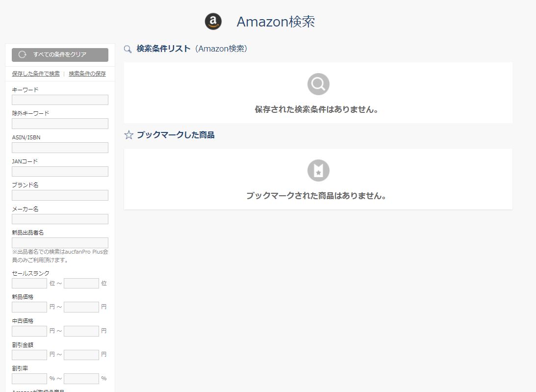Focus the キーワード input field
This screenshot has width=536, height=392.
coord(60,100)
